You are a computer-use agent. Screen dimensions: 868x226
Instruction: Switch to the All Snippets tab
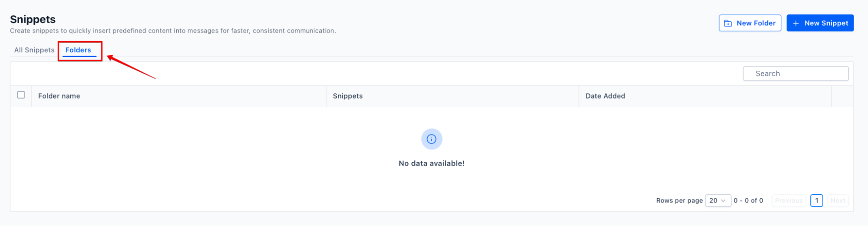[34, 50]
